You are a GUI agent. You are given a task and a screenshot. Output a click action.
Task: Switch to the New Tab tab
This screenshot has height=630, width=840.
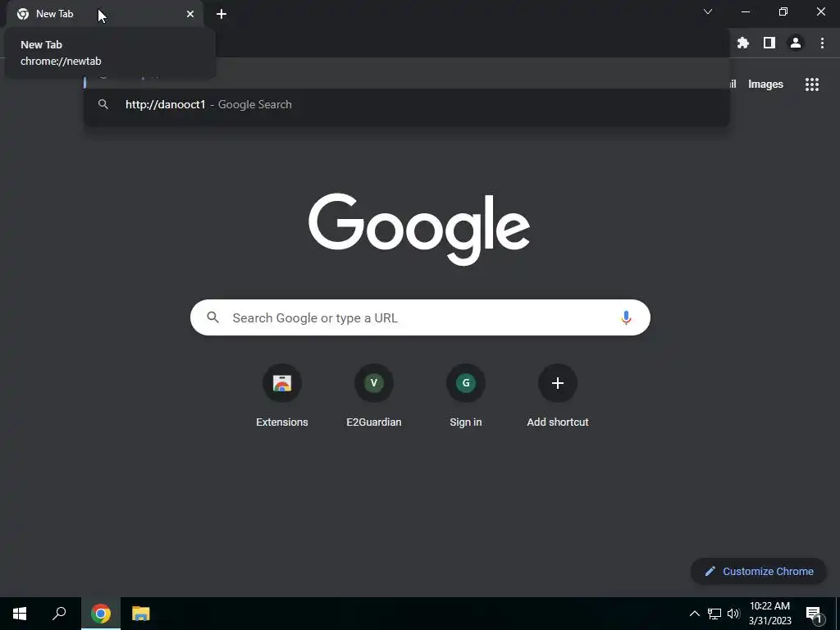click(x=105, y=14)
